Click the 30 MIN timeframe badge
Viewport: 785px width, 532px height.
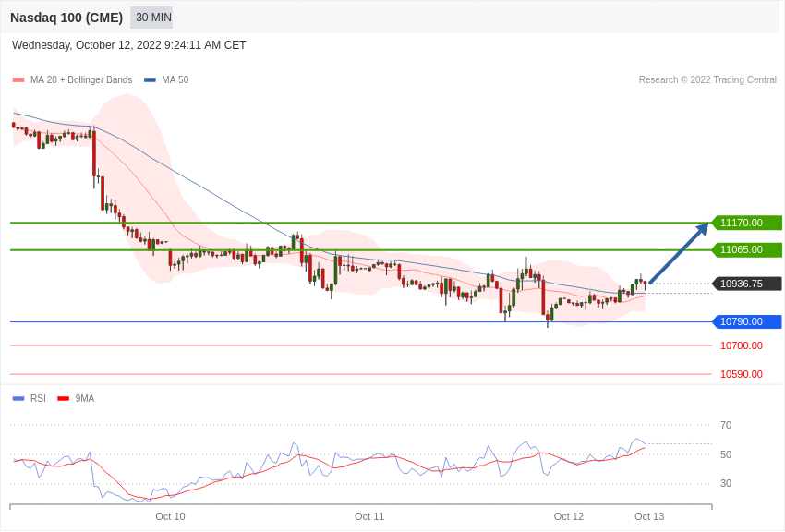tap(151, 18)
